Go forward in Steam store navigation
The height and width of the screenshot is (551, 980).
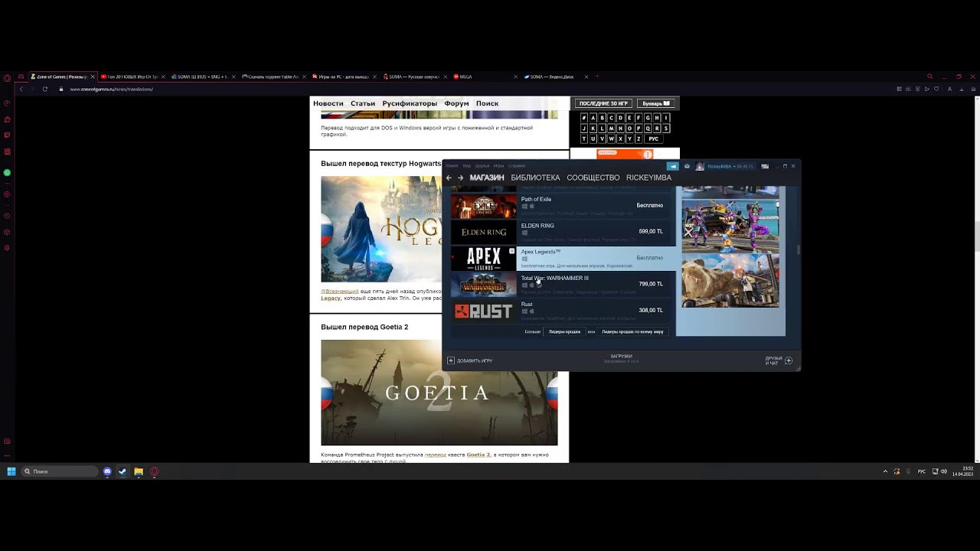(x=460, y=178)
